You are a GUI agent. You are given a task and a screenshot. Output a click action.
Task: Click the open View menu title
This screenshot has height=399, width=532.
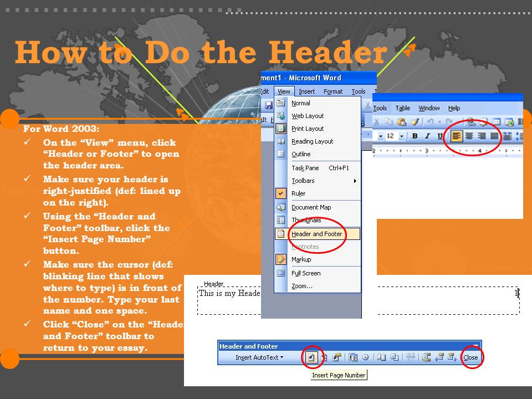(x=284, y=91)
